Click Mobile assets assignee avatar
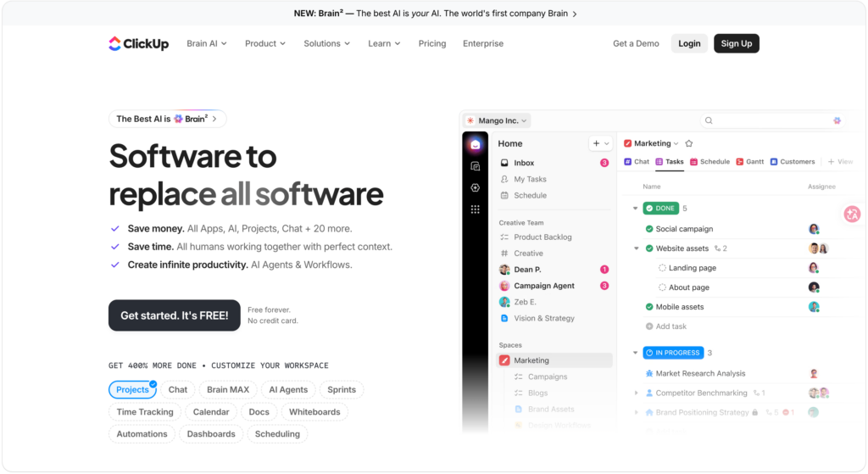Screen dimensions: 868x474 [813, 307]
